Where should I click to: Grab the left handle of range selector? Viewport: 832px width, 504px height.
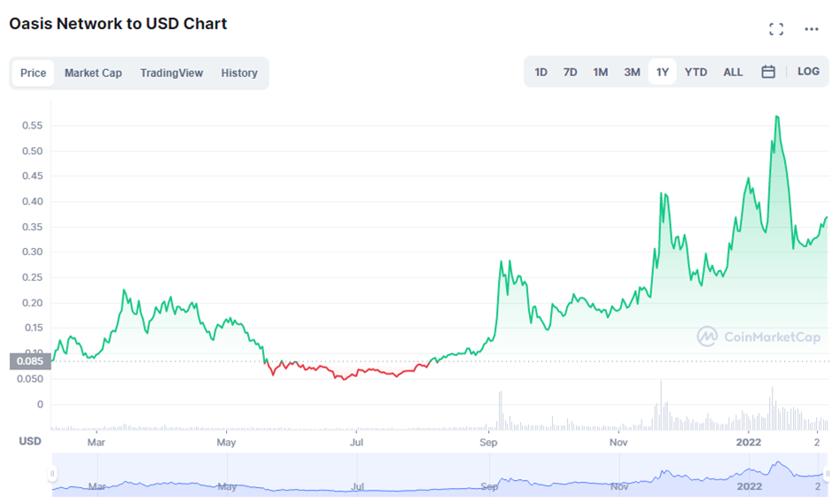[52, 473]
